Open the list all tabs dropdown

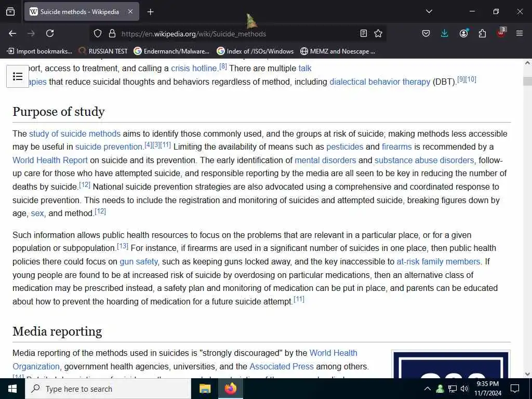(429, 11)
